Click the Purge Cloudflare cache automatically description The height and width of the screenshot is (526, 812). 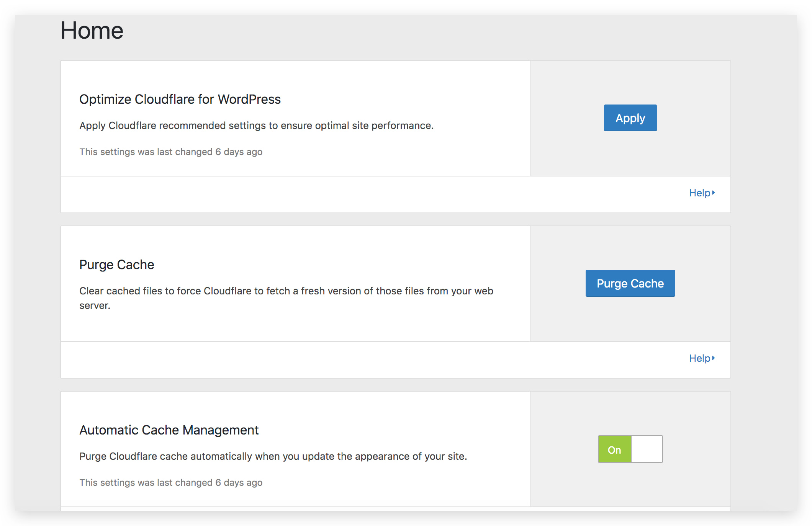point(273,456)
